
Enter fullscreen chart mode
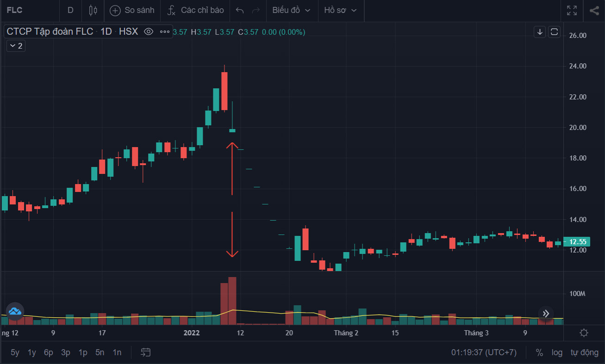tap(572, 10)
